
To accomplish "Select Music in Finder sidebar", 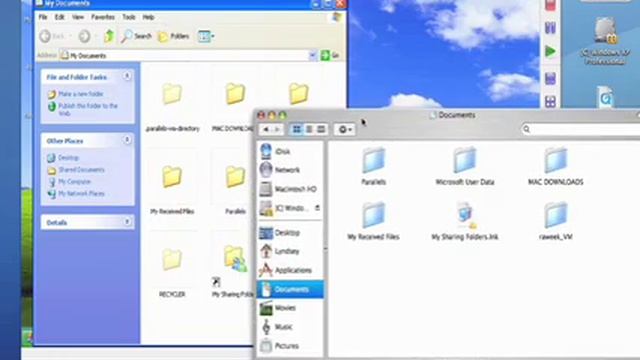I will (291, 327).
